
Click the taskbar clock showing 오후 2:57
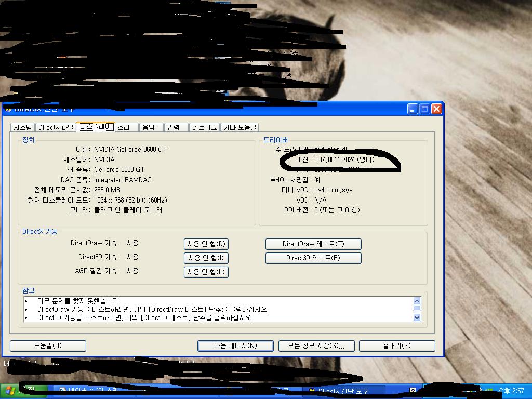(511, 391)
